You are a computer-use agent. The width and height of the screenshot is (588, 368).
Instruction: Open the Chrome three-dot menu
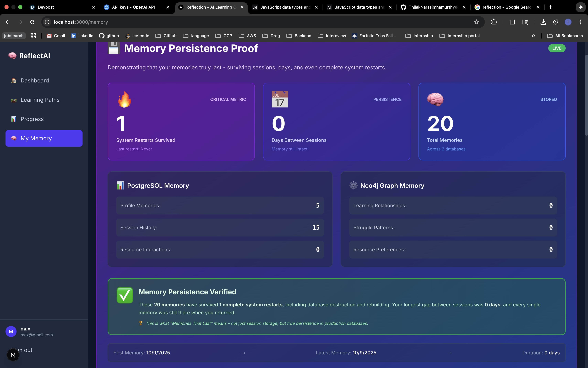pos(580,22)
